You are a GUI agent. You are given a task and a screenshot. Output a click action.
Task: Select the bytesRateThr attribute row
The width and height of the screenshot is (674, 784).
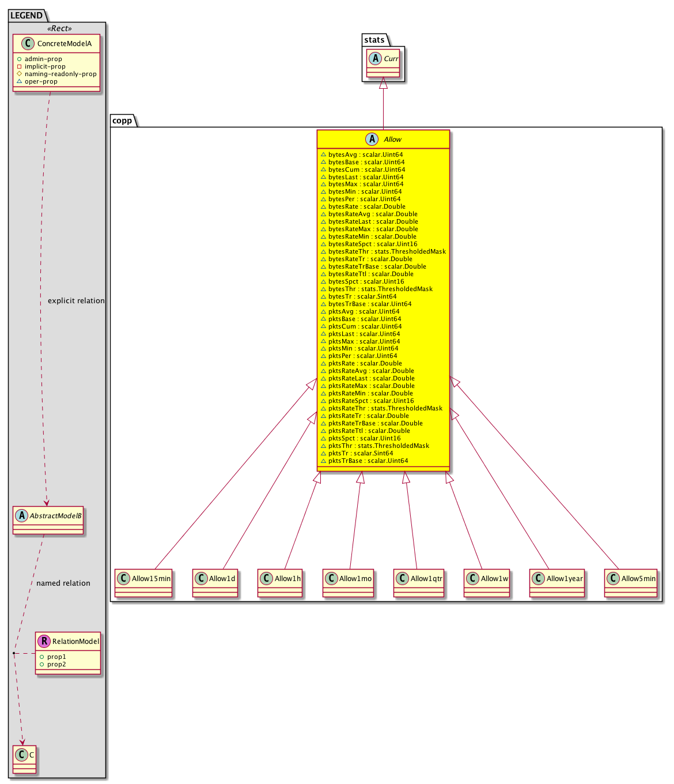tap(383, 251)
